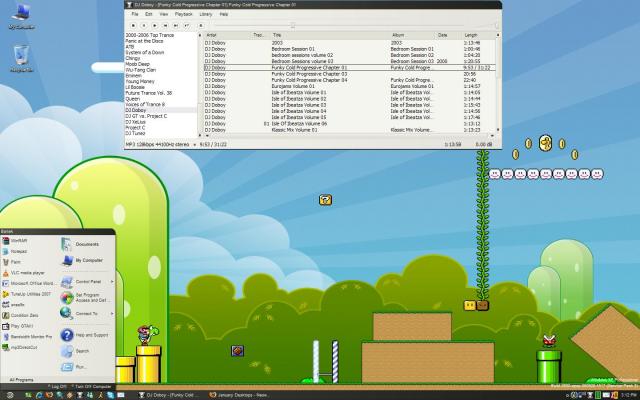Launch Condition Zero from the Start menu
Image resolution: width=640 pixels, height=400 pixels.
click(20, 315)
